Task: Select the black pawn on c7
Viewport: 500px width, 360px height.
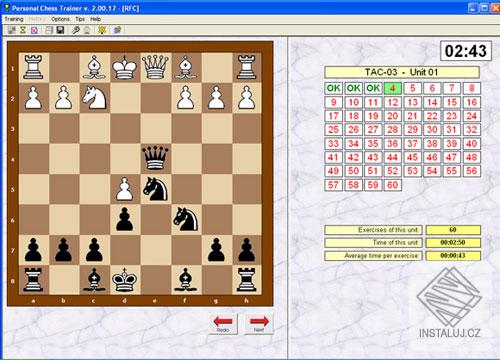Action: (94, 250)
